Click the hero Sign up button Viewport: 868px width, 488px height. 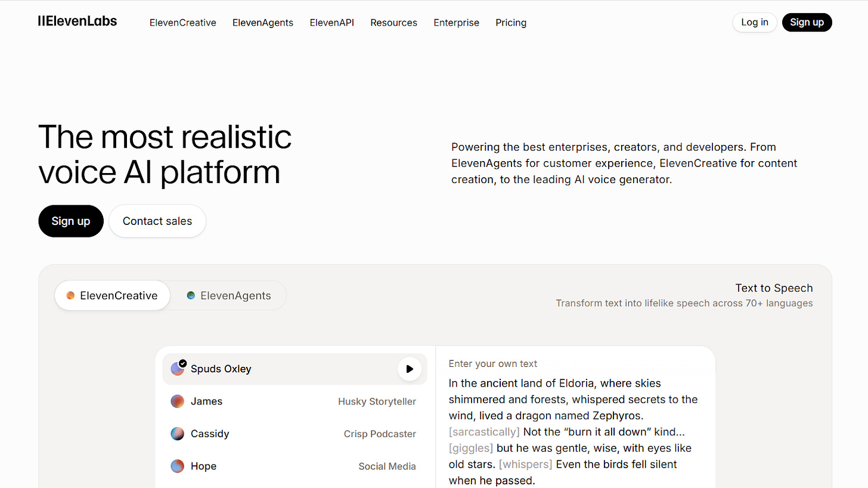[x=71, y=221]
